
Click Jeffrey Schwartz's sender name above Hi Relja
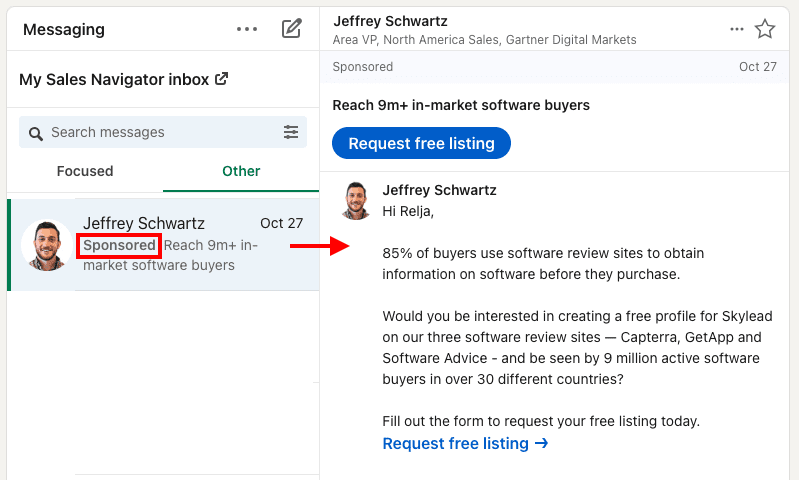(x=439, y=190)
